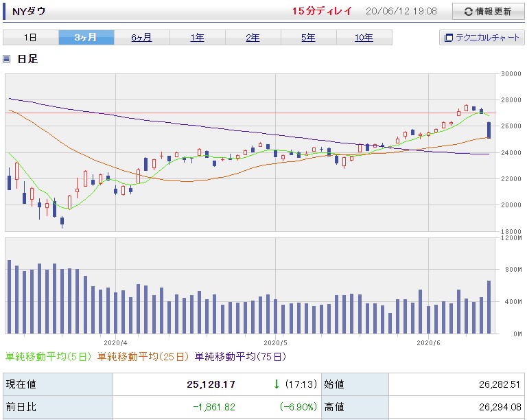Click the 単純移動平均(5日) legend label
The image size is (527, 420).
click(x=49, y=356)
